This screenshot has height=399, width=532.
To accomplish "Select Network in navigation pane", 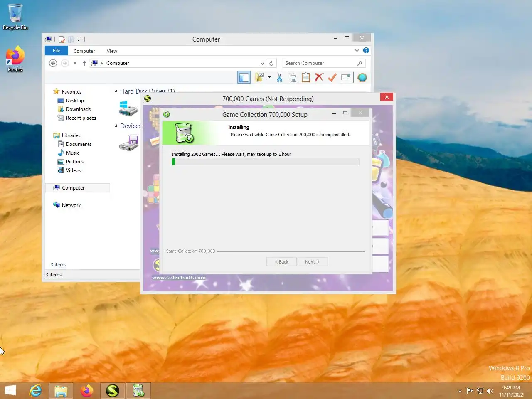I will point(71,205).
